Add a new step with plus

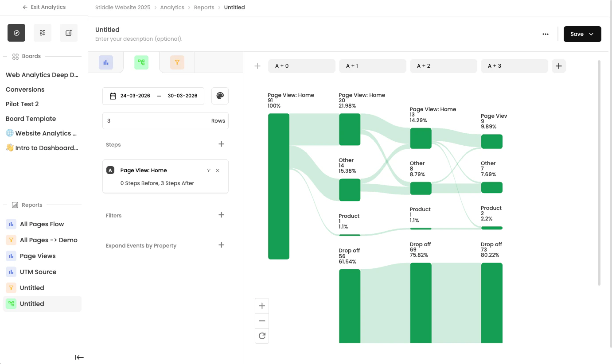(x=222, y=144)
